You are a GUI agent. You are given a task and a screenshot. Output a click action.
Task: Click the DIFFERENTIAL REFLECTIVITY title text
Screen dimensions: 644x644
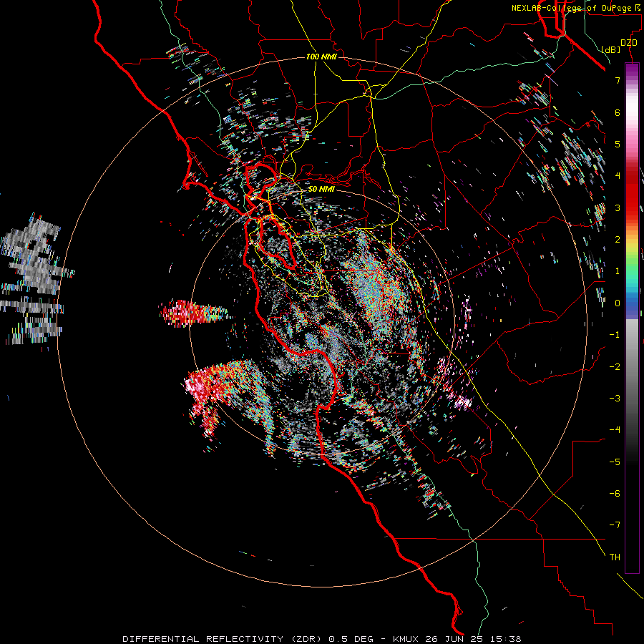203,639
